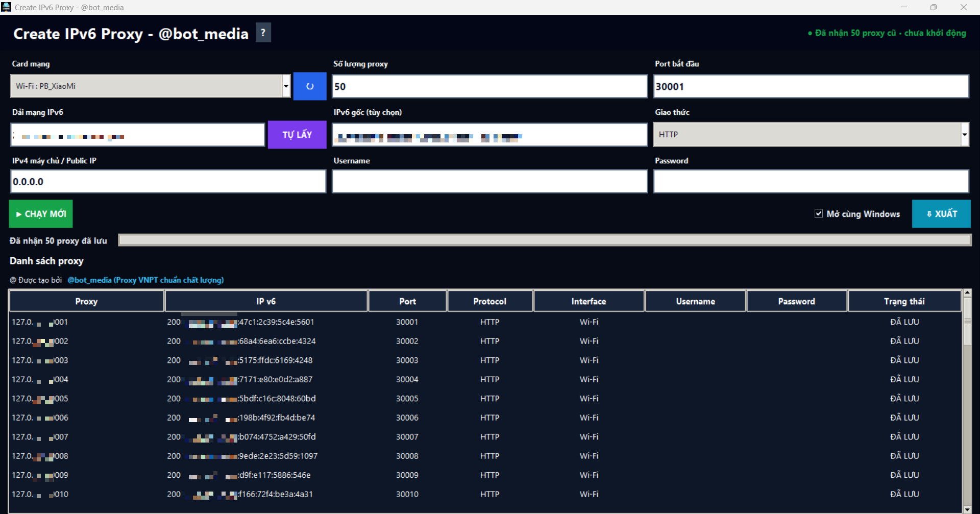Focus the IPv4 máy chủ Public IP field
This screenshot has height=514, width=980.
point(168,182)
